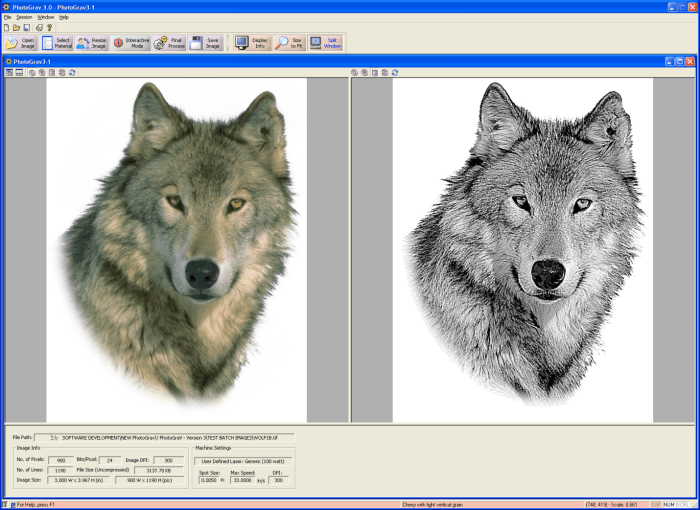
Task: Click the small print icon
Action: tap(39, 27)
